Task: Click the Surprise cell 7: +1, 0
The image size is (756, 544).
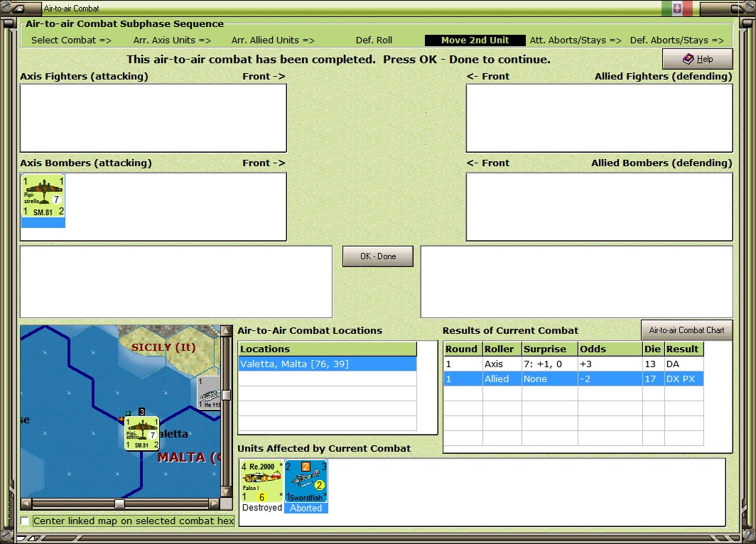Action: tap(550, 364)
